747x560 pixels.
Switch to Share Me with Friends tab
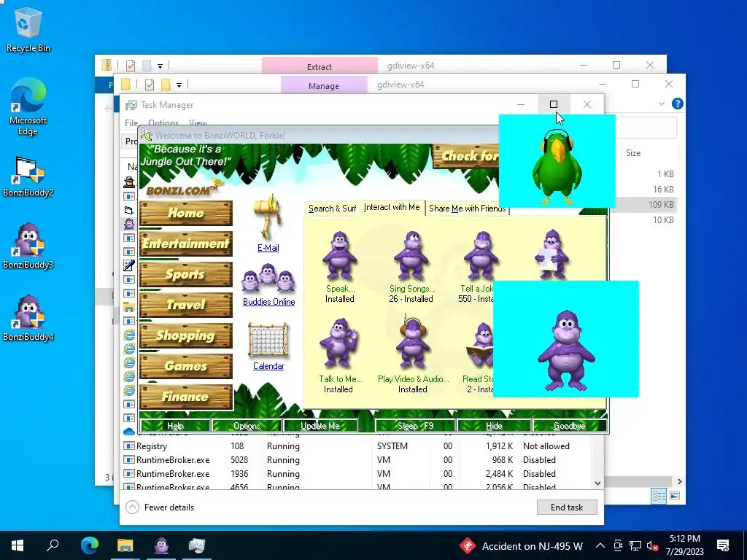467,208
